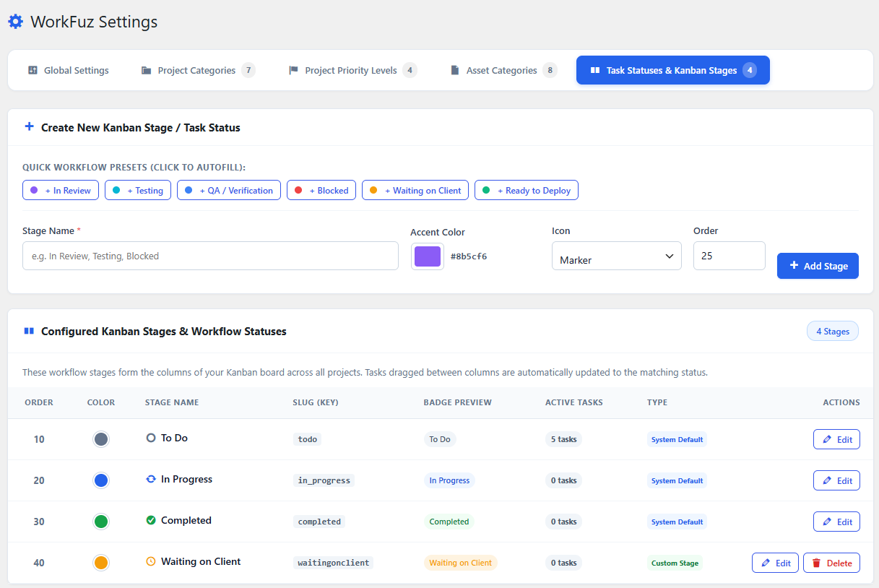The width and height of the screenshot is (879, 588).
Task: Autofill the Testing preset
Action: [138, 190]
